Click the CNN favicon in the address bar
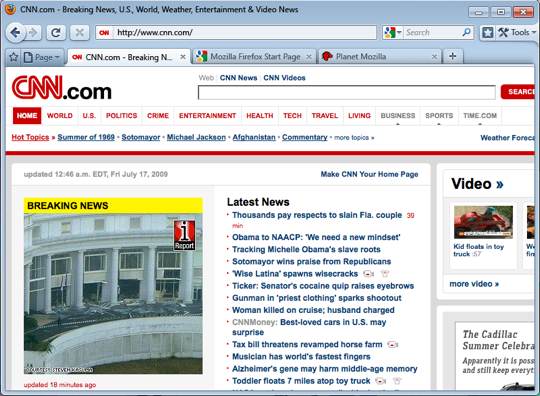This screenshot has height=396, width=540. coord(104,33)
